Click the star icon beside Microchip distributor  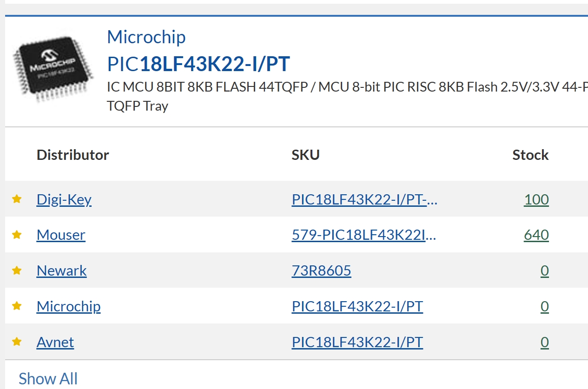tap(17, 306)
